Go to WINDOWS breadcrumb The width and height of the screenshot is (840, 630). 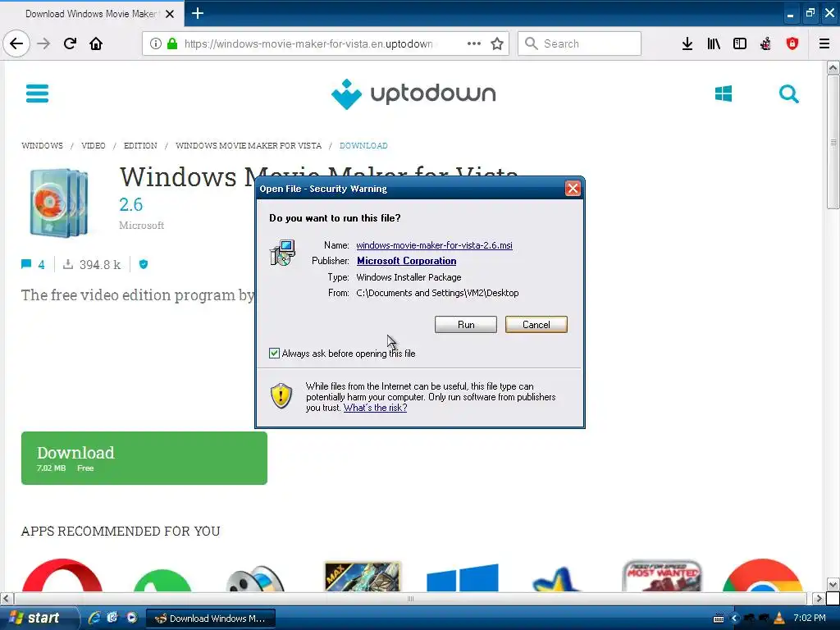coord(43,146)
